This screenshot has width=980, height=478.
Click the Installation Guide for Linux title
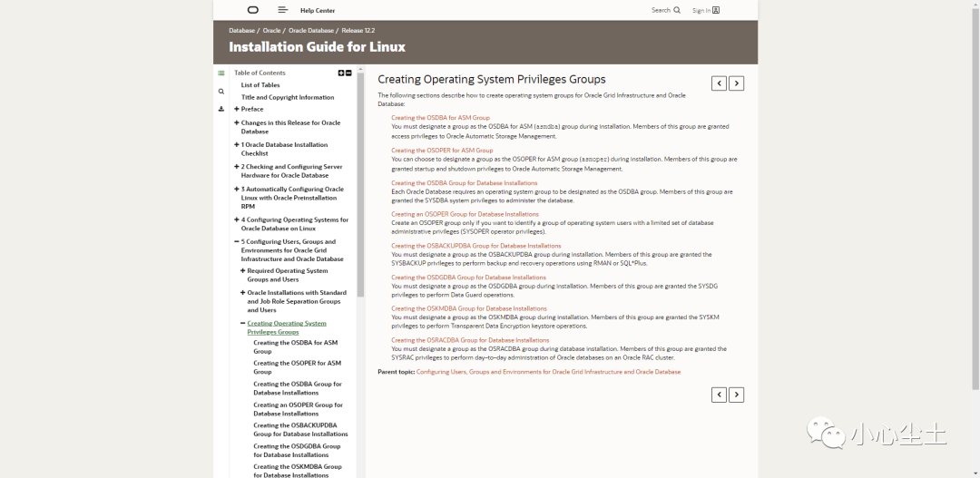tap(317, 47)
